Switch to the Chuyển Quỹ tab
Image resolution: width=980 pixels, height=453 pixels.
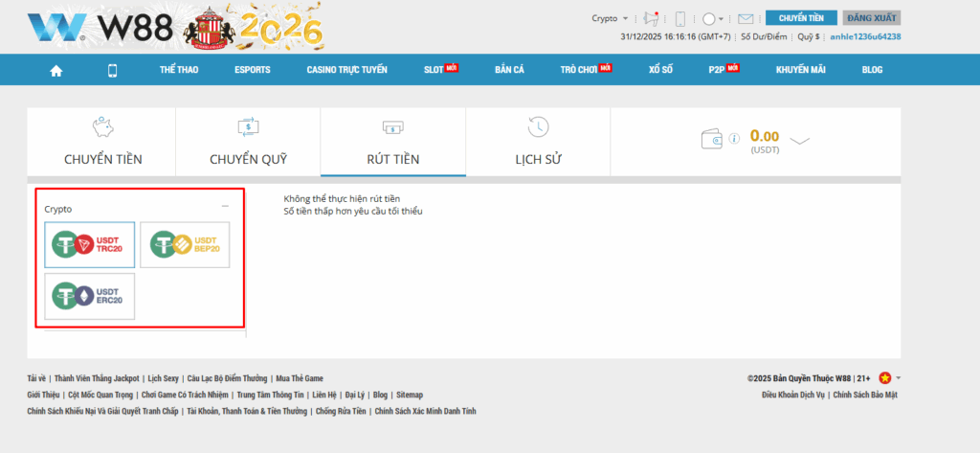(x=248, y=142)
